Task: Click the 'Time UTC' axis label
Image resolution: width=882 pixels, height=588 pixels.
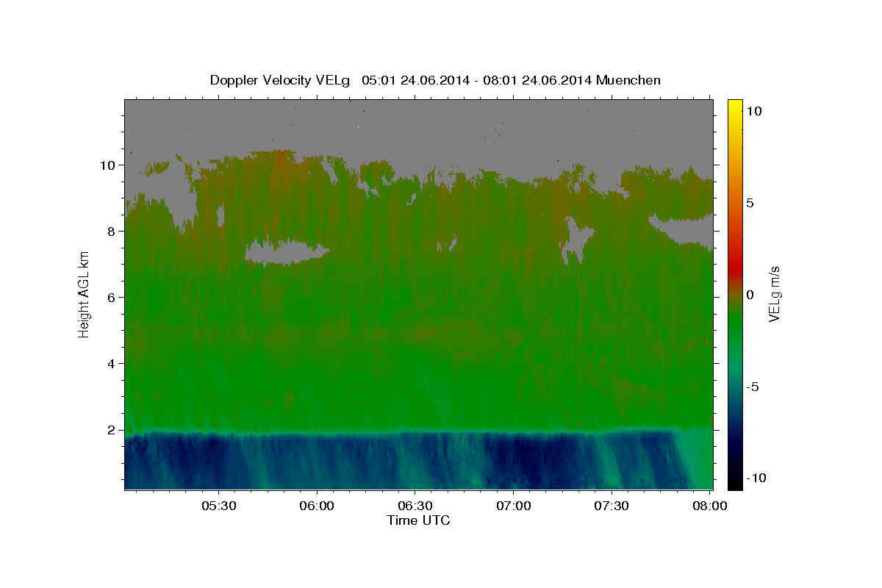Action: [418, 520]
